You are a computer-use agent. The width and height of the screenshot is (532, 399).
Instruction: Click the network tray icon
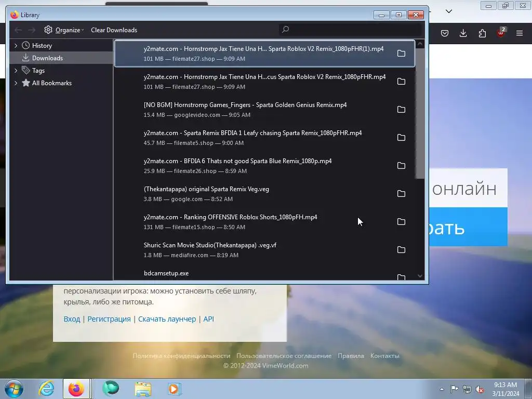point(467,389)
